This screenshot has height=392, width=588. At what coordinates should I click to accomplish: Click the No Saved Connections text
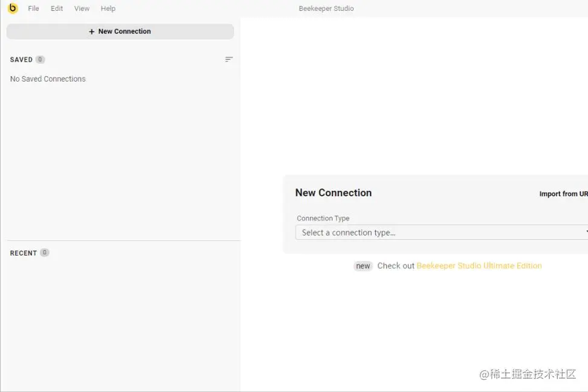coord(48,79)
